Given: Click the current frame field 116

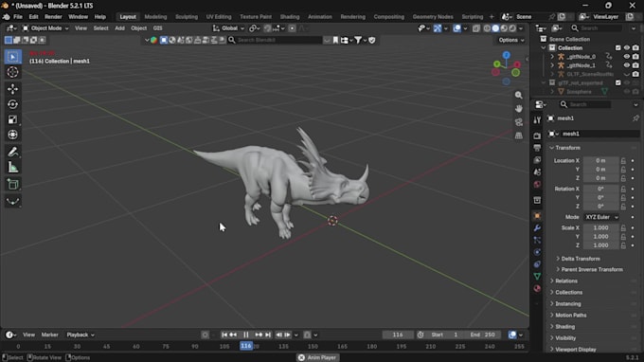Looking at the screenshot, I should click(x=398, y=335).
